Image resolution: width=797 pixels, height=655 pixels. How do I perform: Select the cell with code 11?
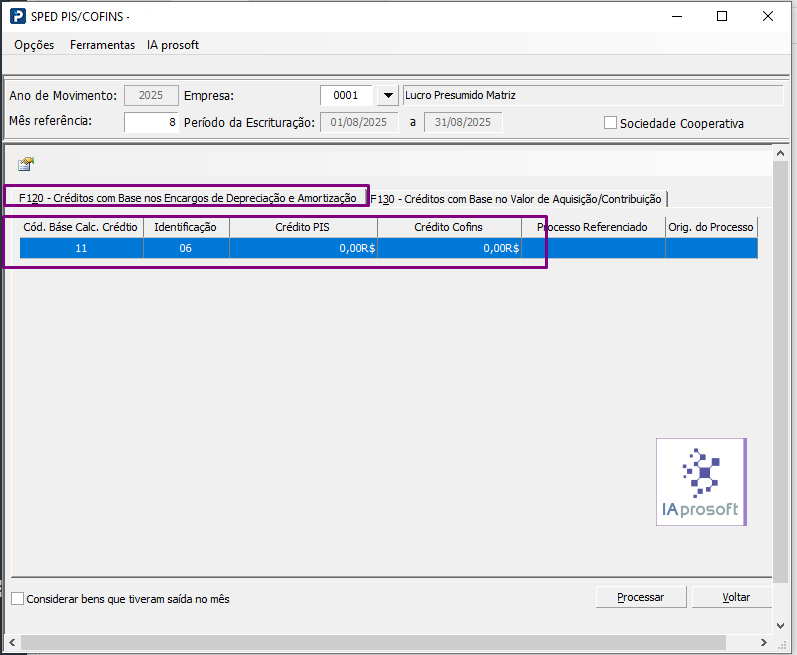coord(81,248)
